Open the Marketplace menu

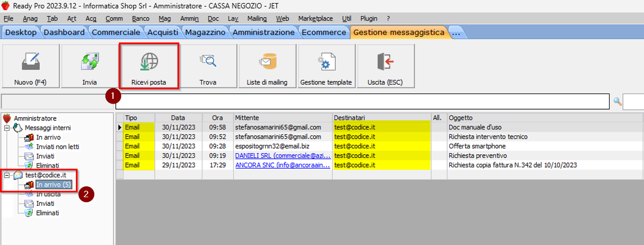tap(316, 18)
